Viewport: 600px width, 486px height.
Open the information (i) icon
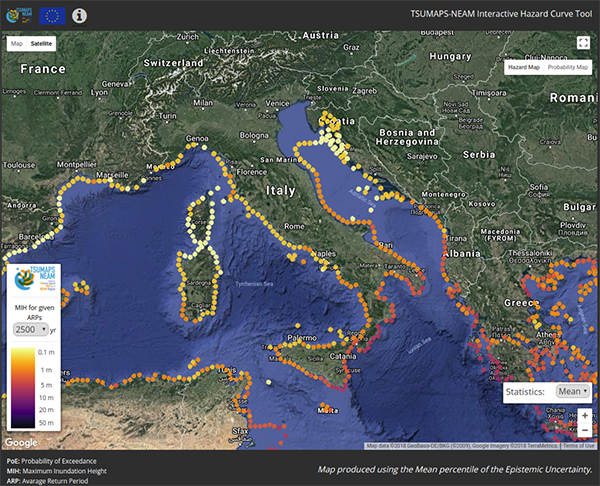pyautogui.click(x=80, y=16)
